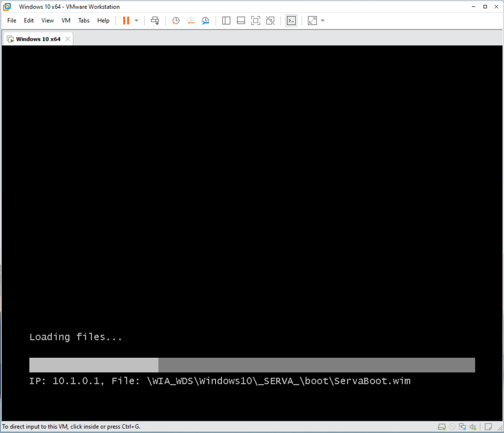Click the Send Ctrl+Alt+Del toolbar icon
504x433 pixels.
click(x=155, y=21)
